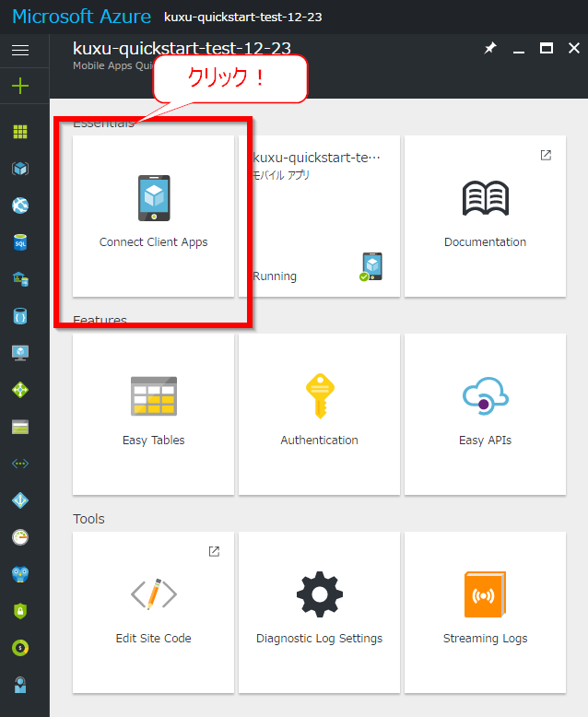Open the kuxu-quickstart-te… mobile app tile

tap(319, 216)
